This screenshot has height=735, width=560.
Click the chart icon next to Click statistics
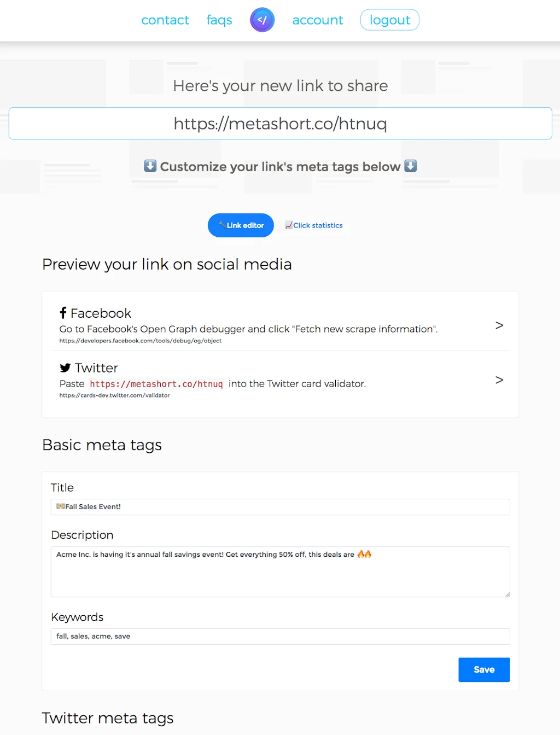click(x=288, y=225)
